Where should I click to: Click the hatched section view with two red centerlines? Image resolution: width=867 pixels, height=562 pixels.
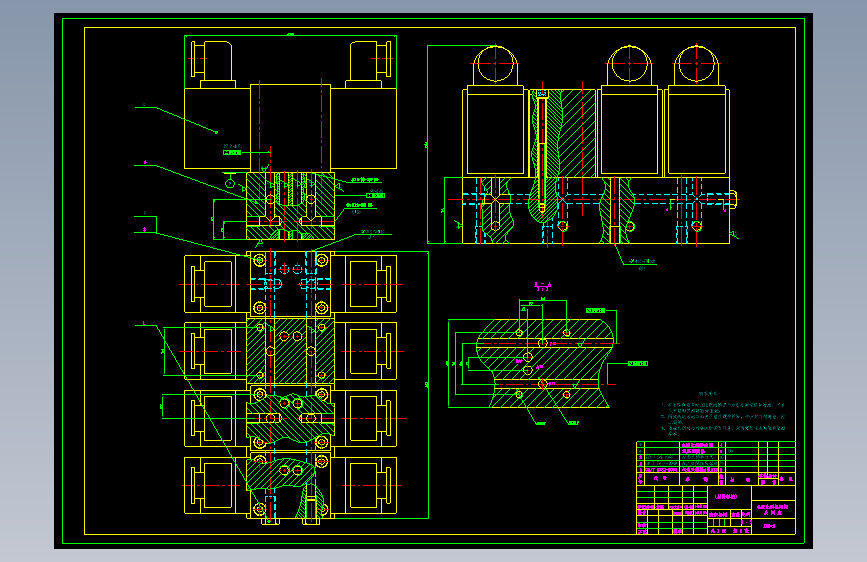point(545,362)
